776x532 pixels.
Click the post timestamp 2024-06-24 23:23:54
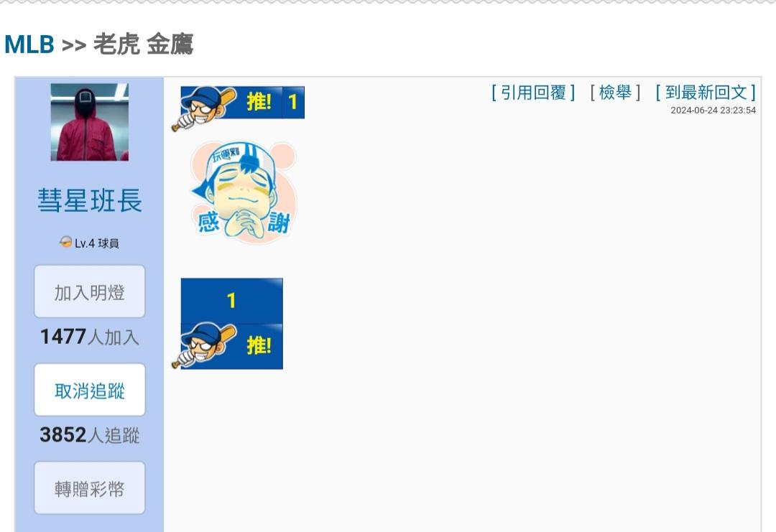point(713,111)
